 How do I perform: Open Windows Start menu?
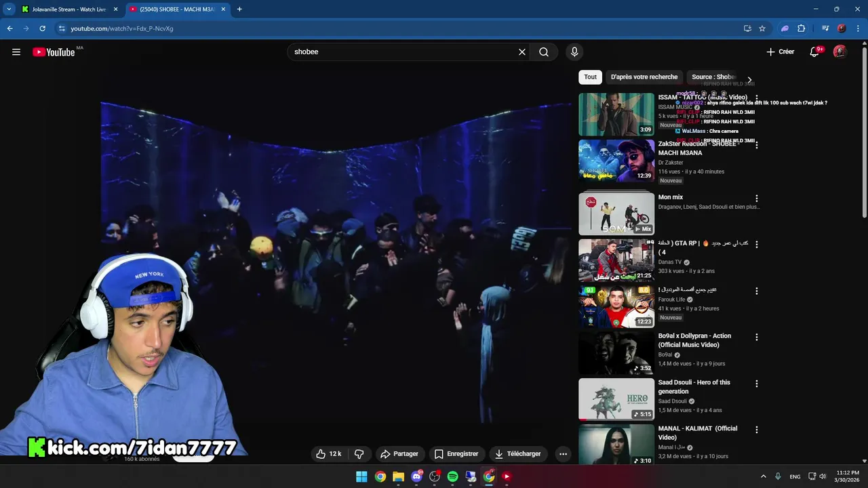(x=361, y=476)
